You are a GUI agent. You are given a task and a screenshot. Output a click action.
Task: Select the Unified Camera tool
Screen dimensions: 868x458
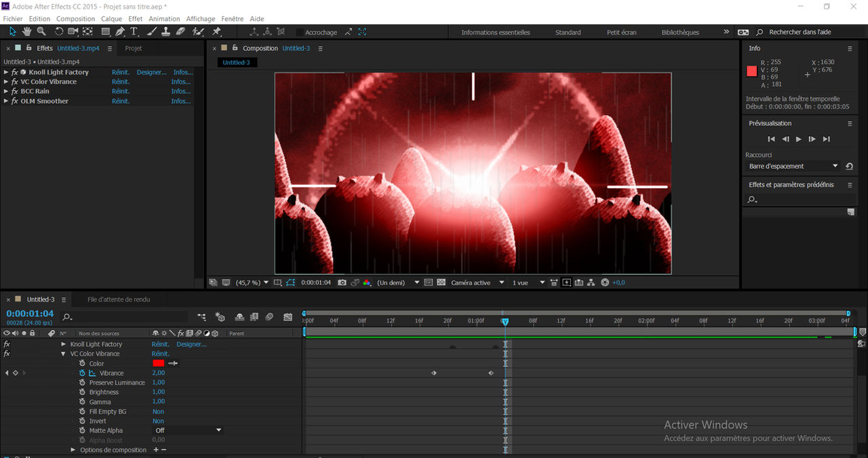tap(73, 32)
